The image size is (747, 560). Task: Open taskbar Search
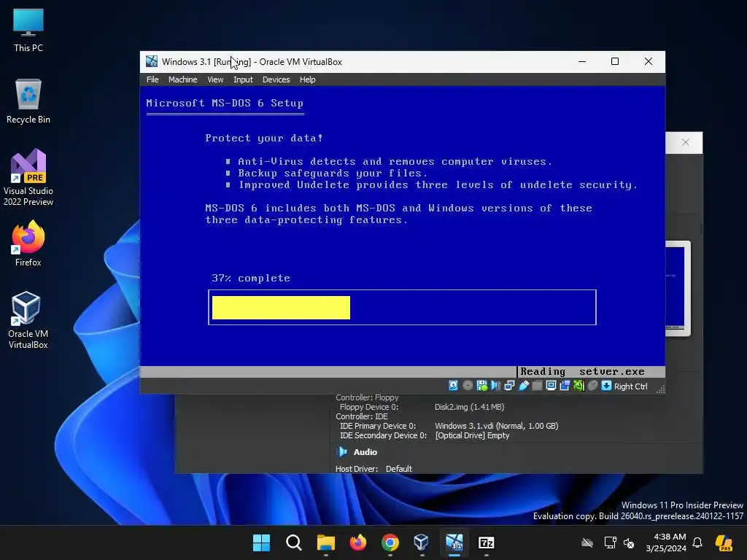click(x=293, y=542)
